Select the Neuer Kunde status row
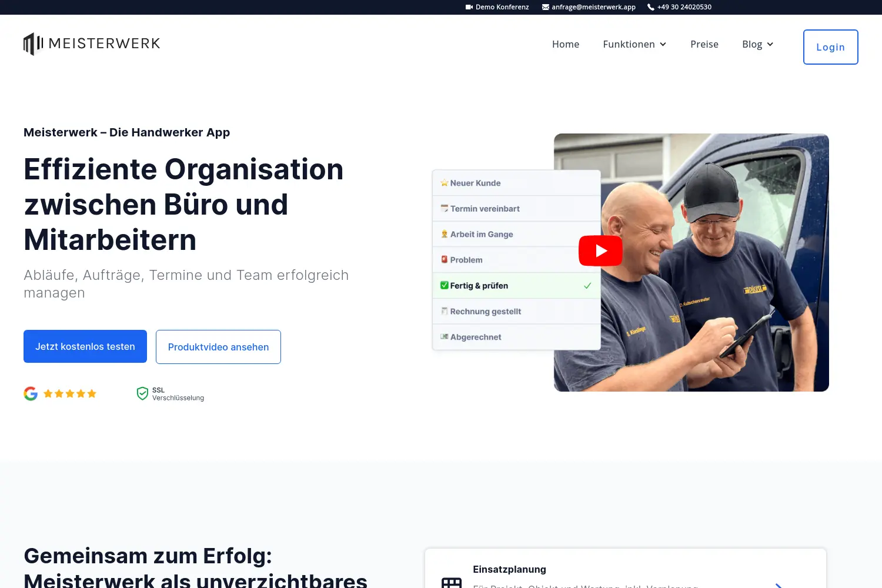 pos(516,183)
